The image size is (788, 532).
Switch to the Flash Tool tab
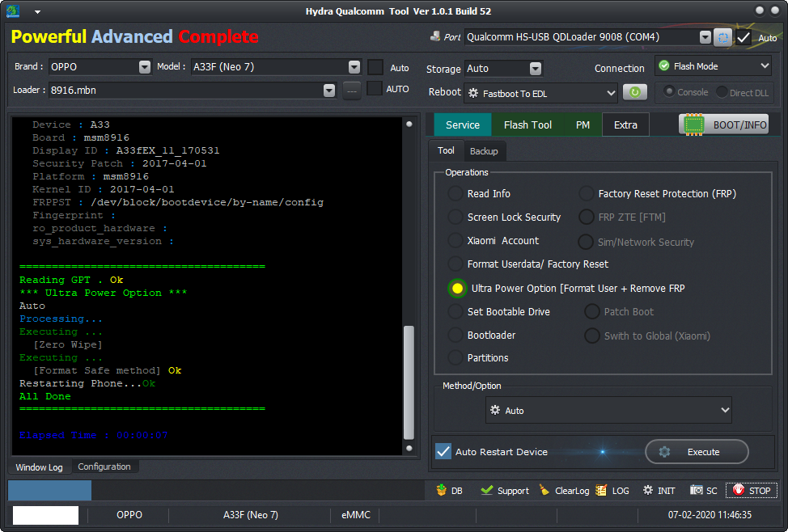click(x=527, y=125)
